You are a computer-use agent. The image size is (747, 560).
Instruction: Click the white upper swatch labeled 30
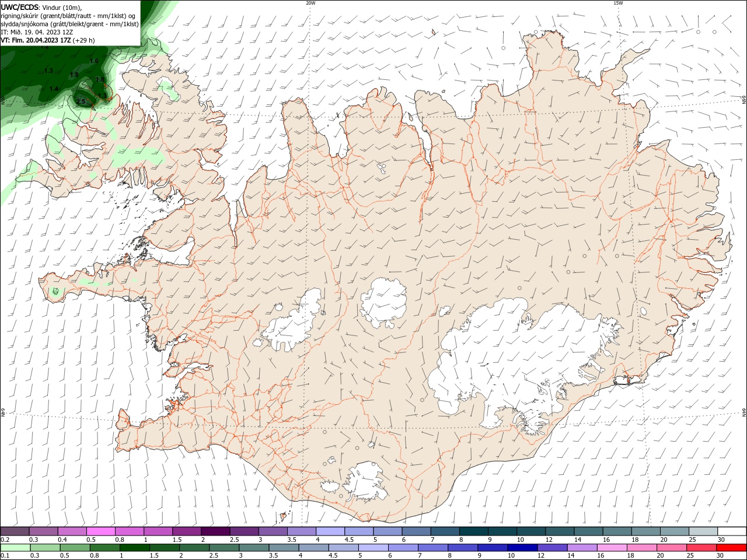tap(731, 531)
